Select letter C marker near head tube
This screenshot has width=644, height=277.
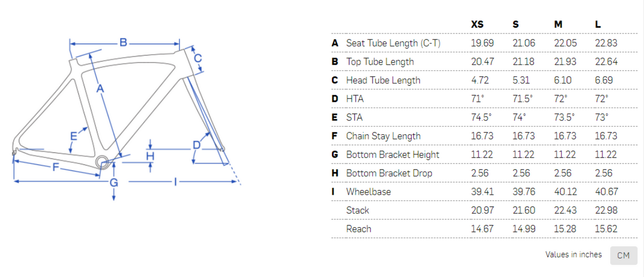[197, 58]
